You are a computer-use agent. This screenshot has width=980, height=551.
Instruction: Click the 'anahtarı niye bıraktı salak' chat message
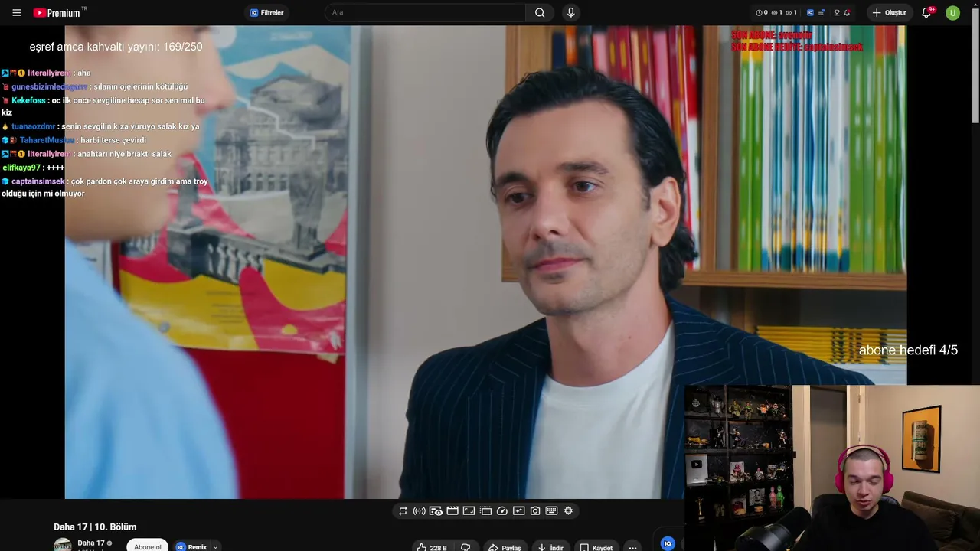coord(124,154)
